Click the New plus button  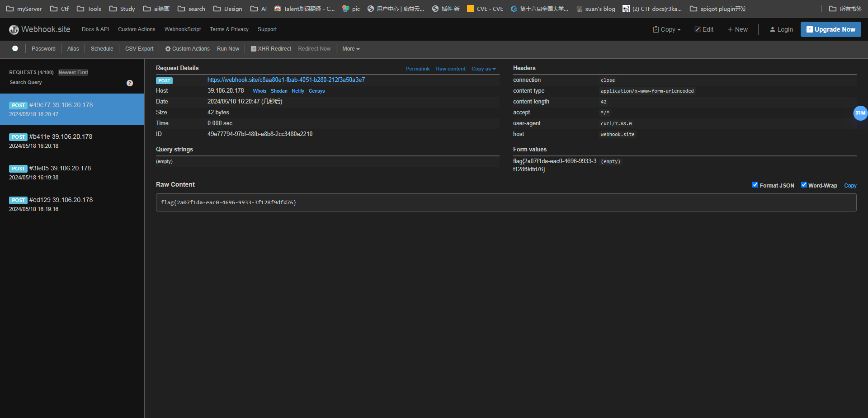737,29
